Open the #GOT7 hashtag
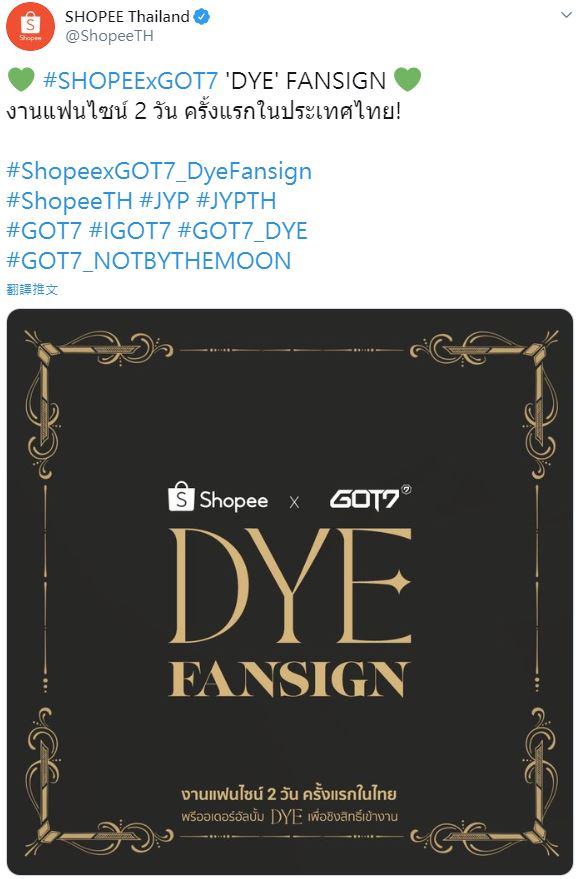The width and height of the screenshot is (583, 879). point(44,231)
